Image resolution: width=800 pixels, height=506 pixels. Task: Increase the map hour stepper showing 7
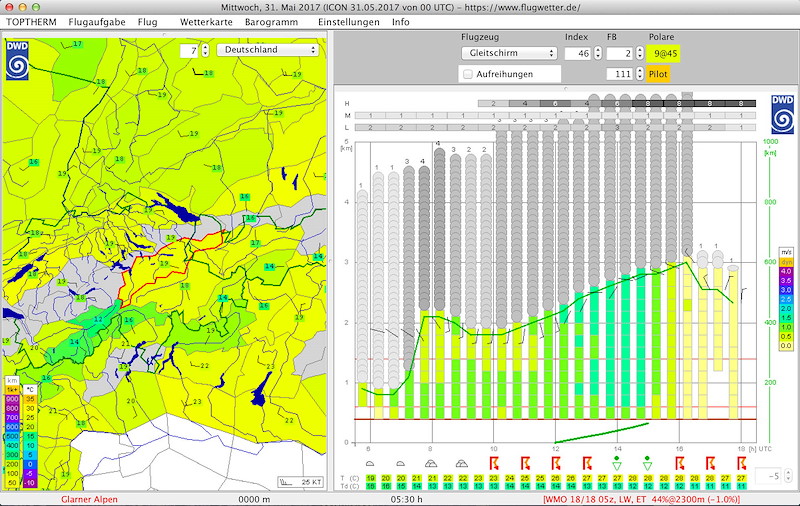(206, 47)
